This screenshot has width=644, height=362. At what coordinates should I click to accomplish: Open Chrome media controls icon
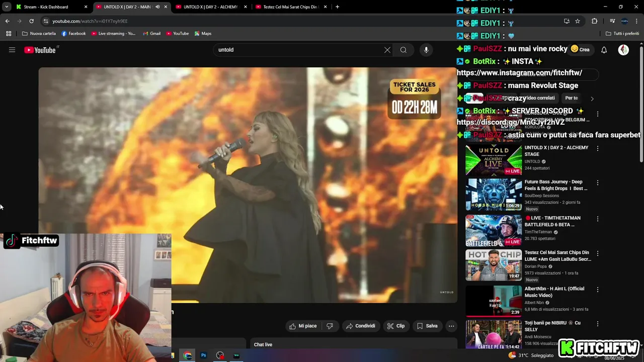[x=612, y=21]
